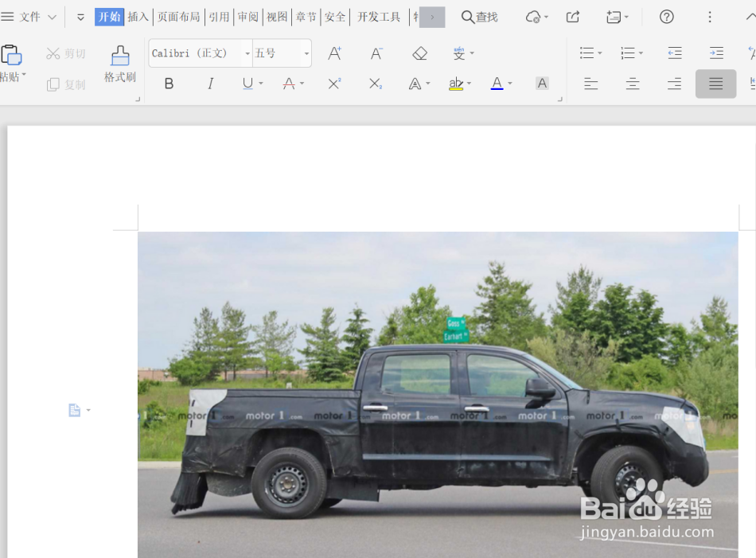The image size is (756, 558).
Task: Toggle strikethrough text formatting
Action: [289, 84]
